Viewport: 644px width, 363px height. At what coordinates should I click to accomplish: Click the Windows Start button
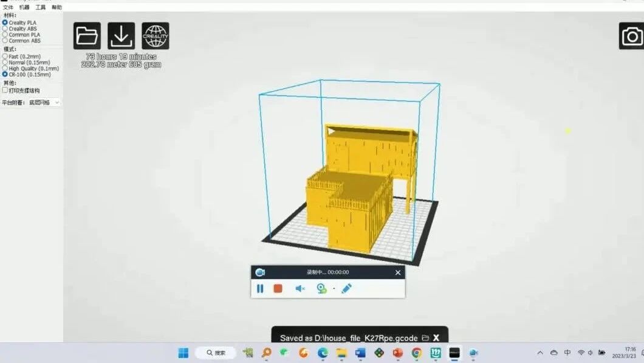coord(183,353)
